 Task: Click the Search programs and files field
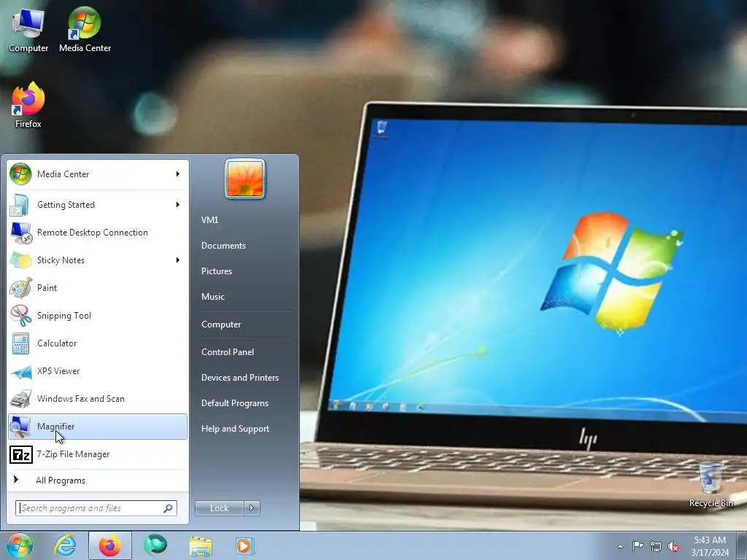[96, 508]
